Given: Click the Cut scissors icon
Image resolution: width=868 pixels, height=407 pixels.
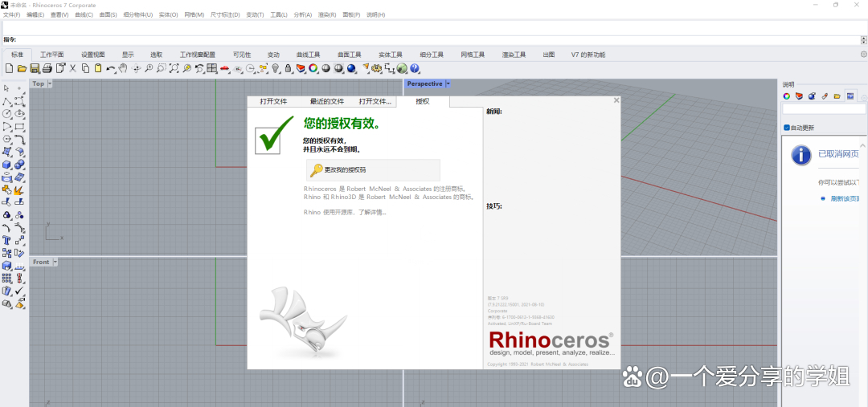Looking at the screenshot, I should click(72, 68).
